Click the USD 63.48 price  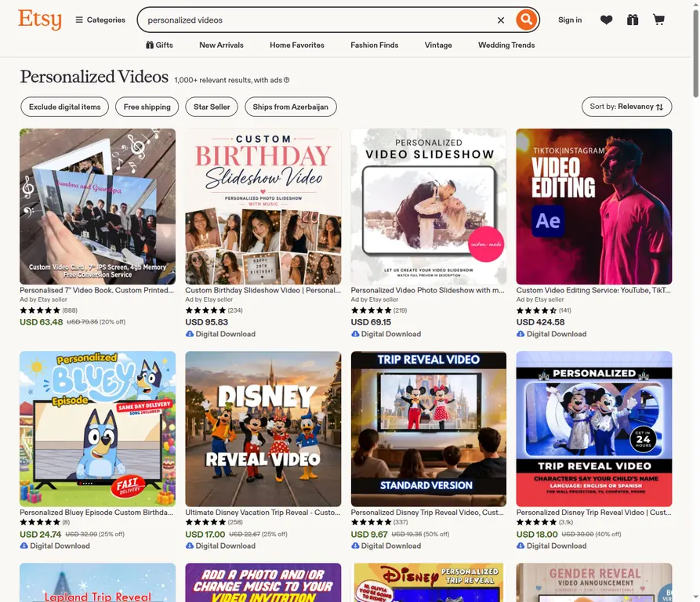coord(41,322)
